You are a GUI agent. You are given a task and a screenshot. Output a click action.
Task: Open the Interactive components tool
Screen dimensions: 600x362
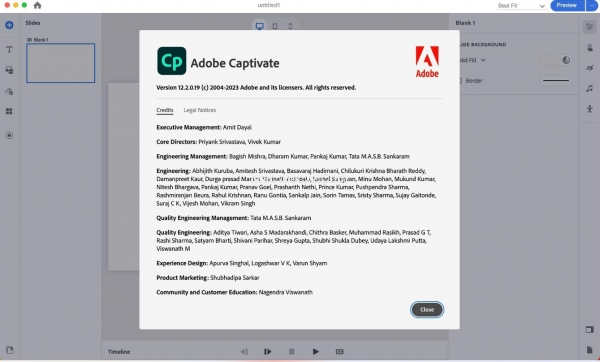pyautogui.click(x=9, y=91)
